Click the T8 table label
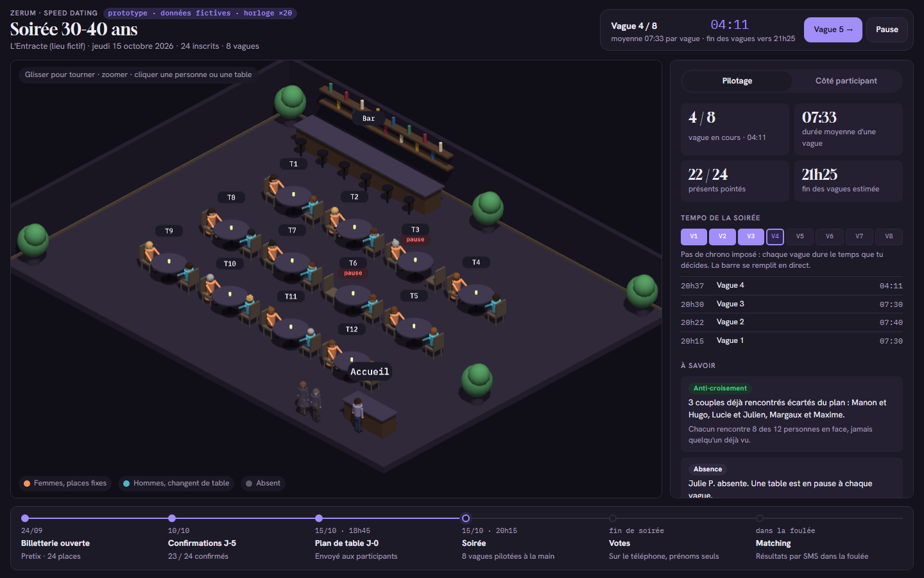The image size is (924, 578). tap(231, 198)
